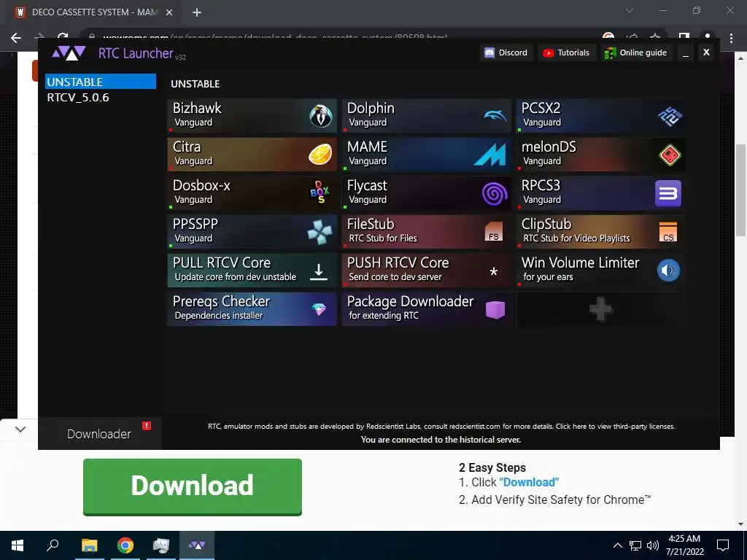This screenshot has height=560, width=747.
Task: Click the Win Volume Limiter speaker icon
Action: coord(668,271)
